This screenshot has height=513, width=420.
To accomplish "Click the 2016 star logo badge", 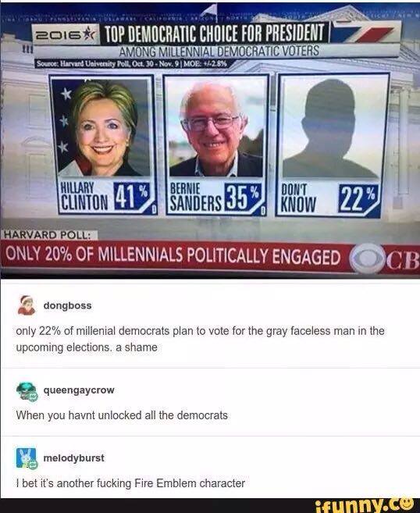I will (66, 34).
